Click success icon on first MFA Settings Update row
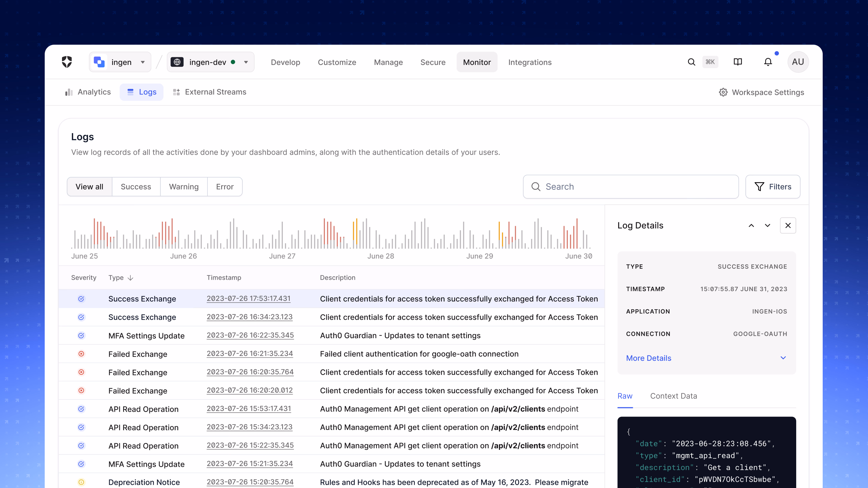The image size is (868, 488). [x=81, y=335]
